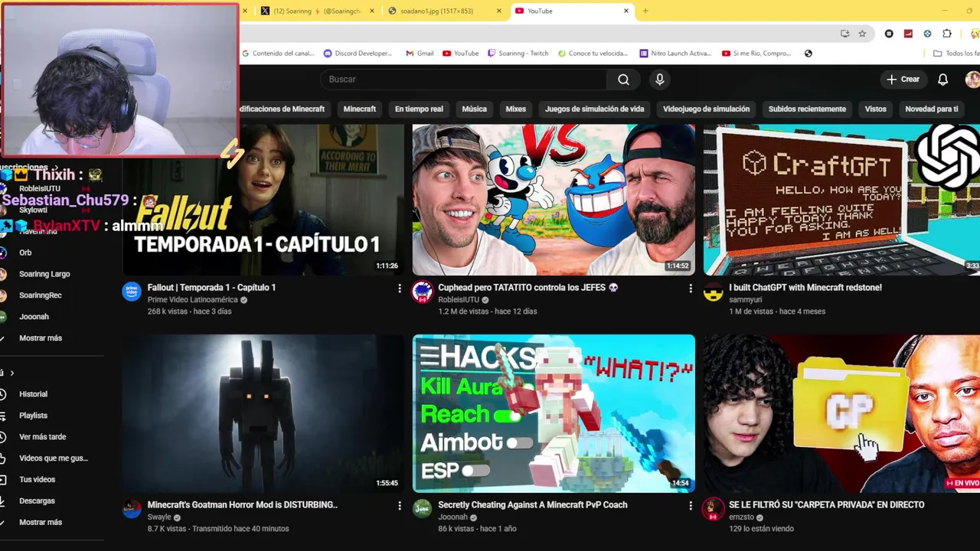Open sammyuri channel avatar
This screenshot has width=980, height=551.
(x=713, y=292)
